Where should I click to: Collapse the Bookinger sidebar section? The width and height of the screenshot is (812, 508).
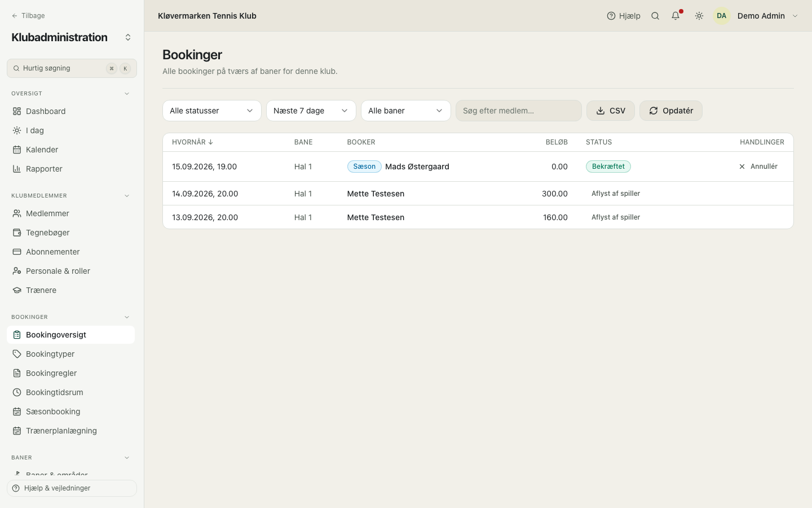tap(127, 317)
